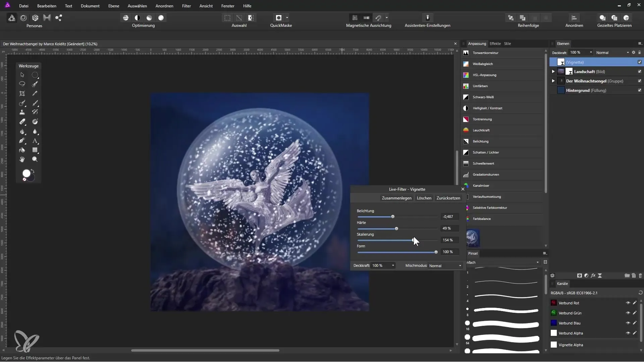Open the Filter menu
Viewport: 644px width, 362px height.
186,6
